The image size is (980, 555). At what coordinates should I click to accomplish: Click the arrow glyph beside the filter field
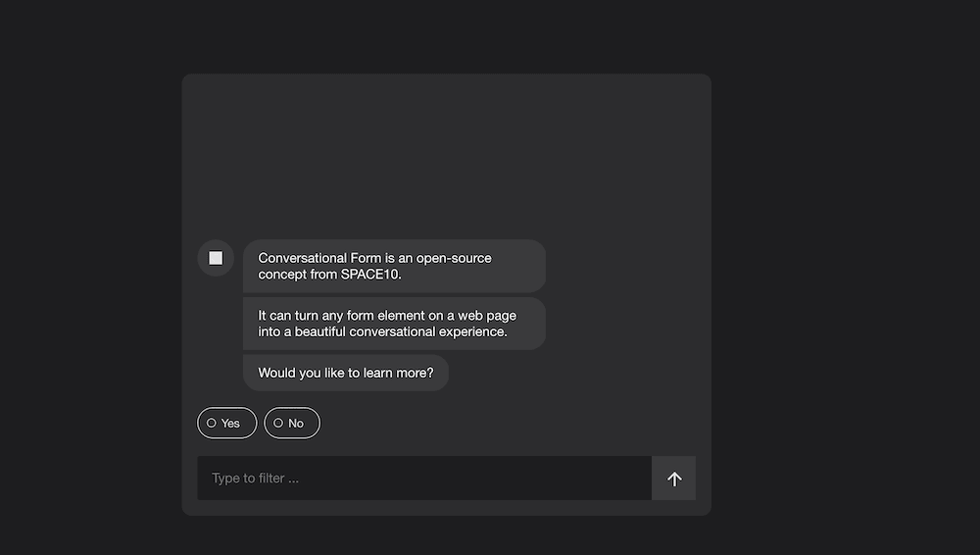point(674,479)
